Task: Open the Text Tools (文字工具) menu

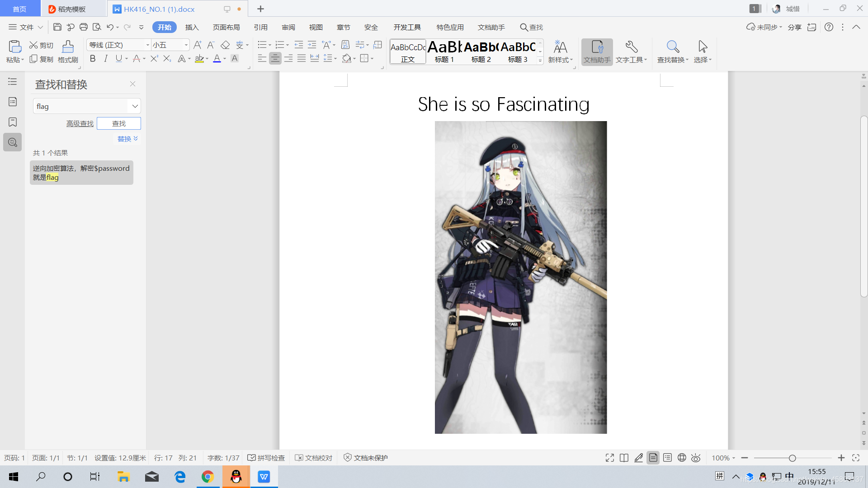Action: click(632, 52)
